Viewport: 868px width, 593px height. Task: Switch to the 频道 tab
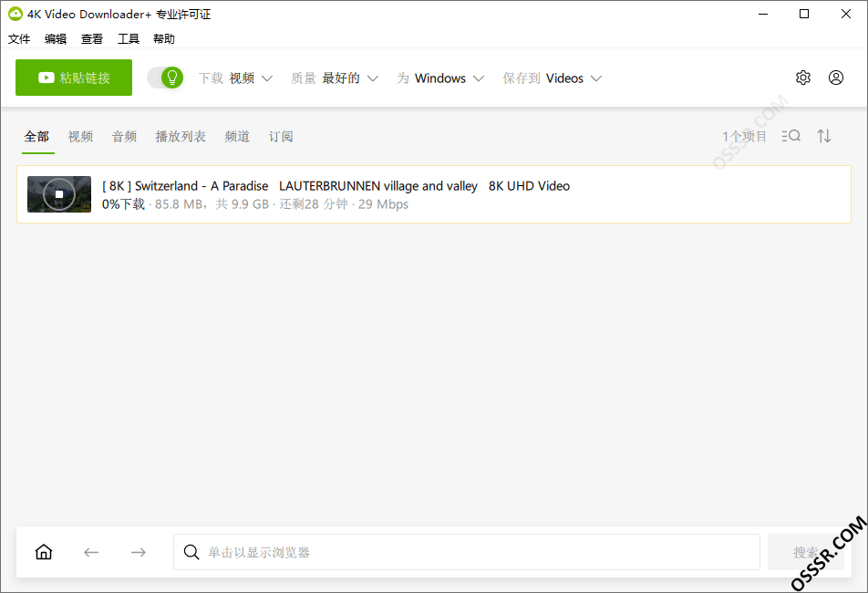237,136
